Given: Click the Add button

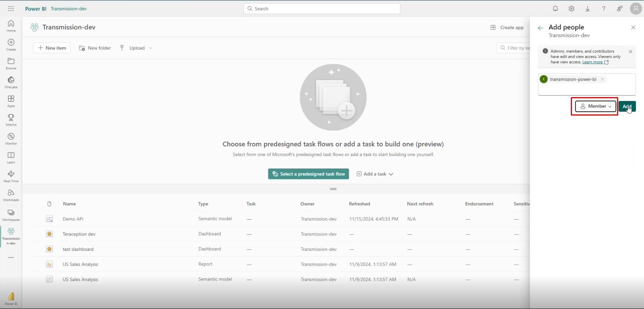Looking at the screenshot, I should click(627, 106).
